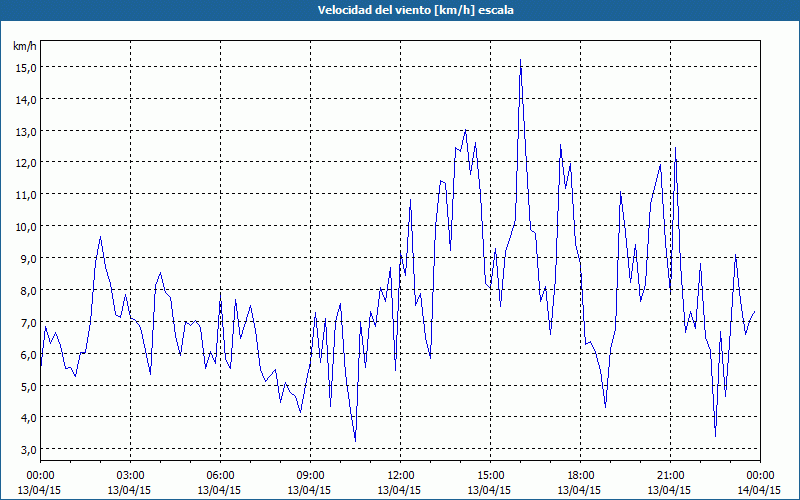
Task: Click the 12:00 time label
Action: coord(401,476)
